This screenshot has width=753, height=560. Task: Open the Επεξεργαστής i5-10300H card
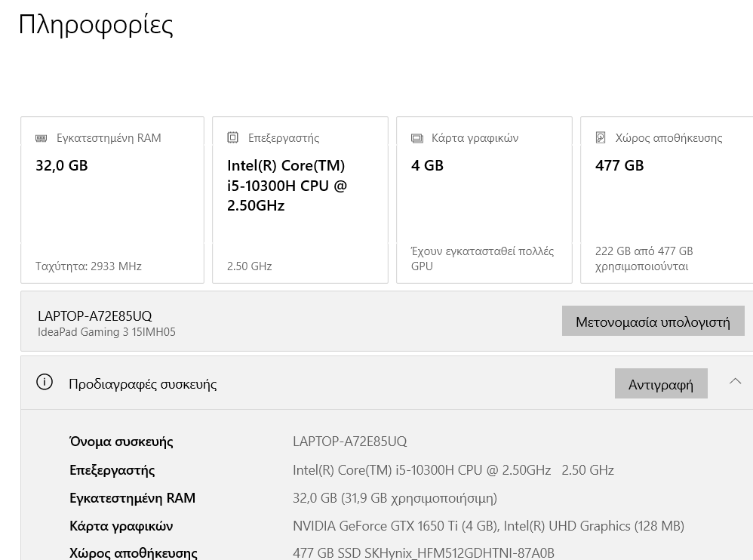[x=300, y=200]
